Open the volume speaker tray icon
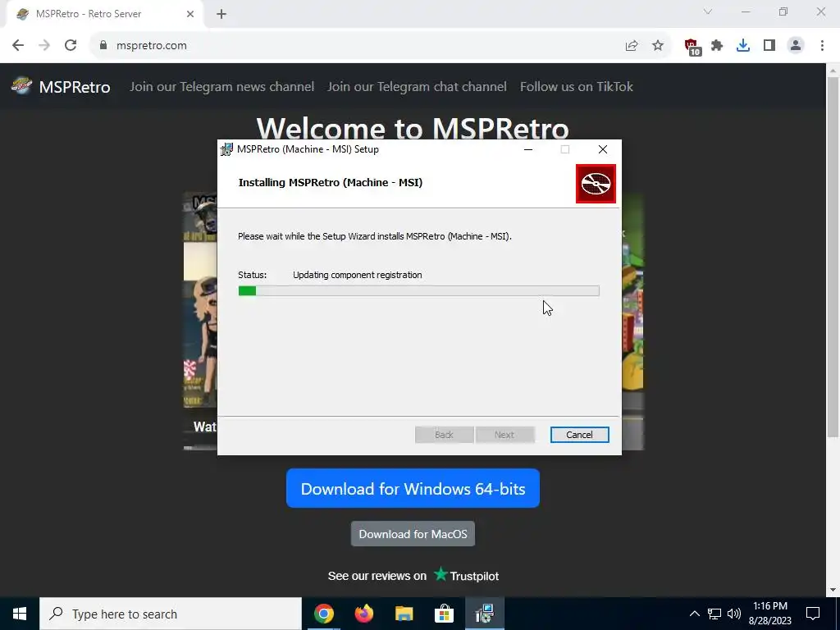Screen dimensions: 840x630 point(734,614)
